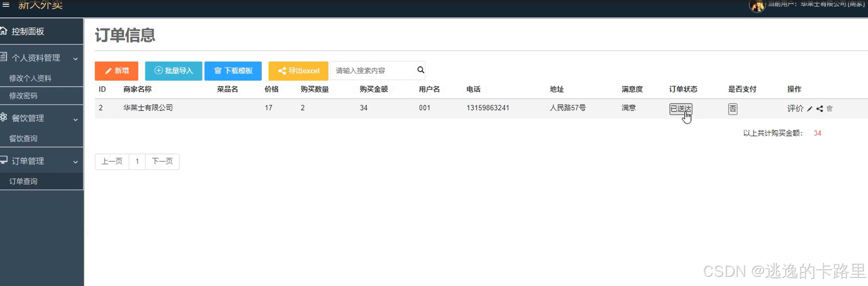Click the total amount 34 in red
Viewport: 868px width, 286px height.
click(x=818, y=133)
